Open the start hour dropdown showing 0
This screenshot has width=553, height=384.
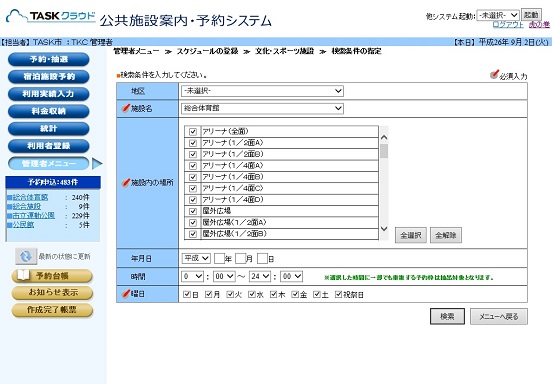tap(193, 276)
